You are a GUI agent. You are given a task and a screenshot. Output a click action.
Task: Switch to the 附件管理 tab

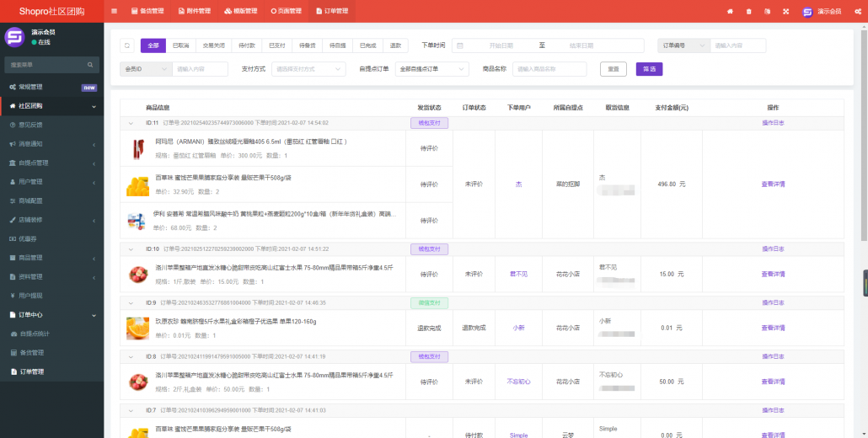tap(193, 11)
